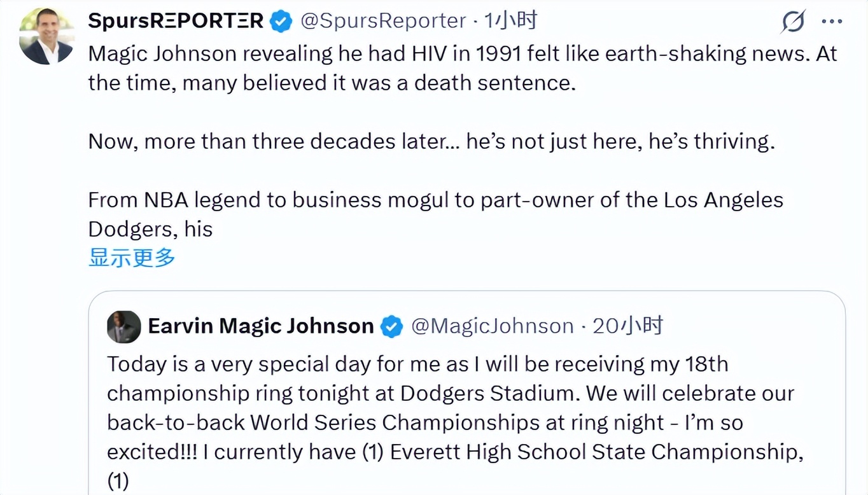Open the more options ellipsis menu
The image size is (868, 495).
tap(832, 22)
